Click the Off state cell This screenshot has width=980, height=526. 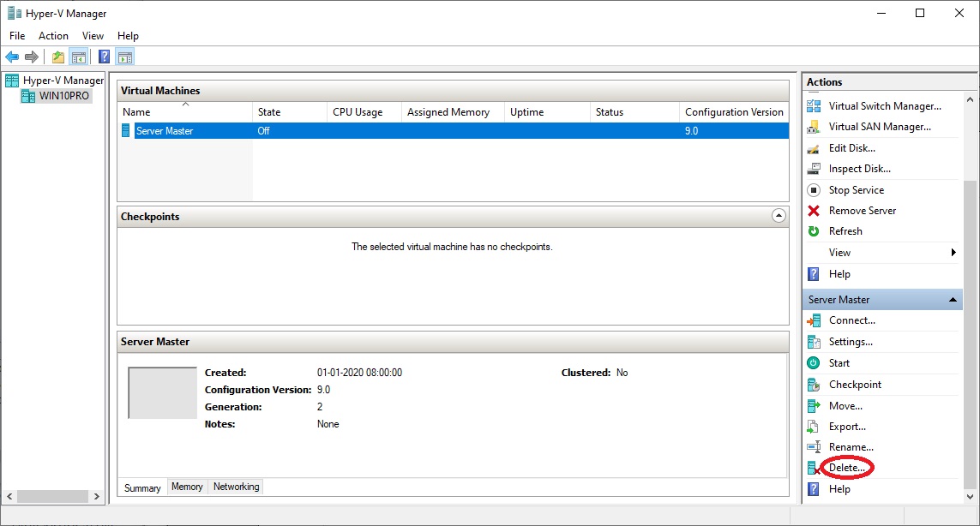pos(264,130)
